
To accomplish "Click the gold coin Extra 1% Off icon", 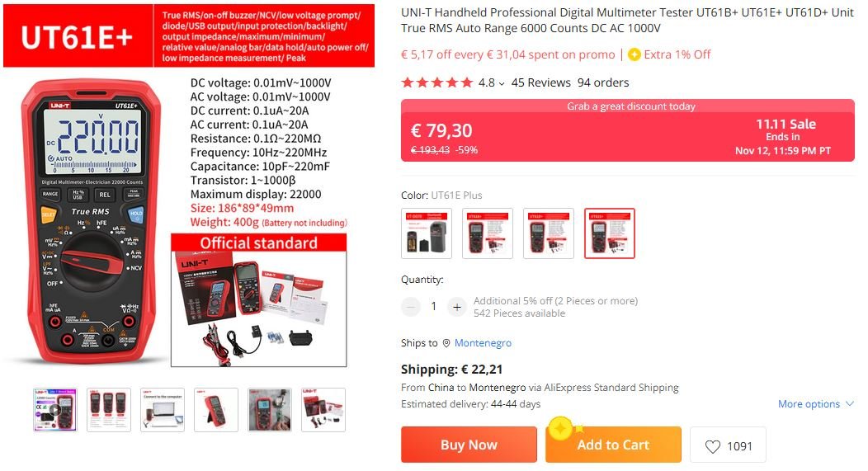I will point(634,54).
